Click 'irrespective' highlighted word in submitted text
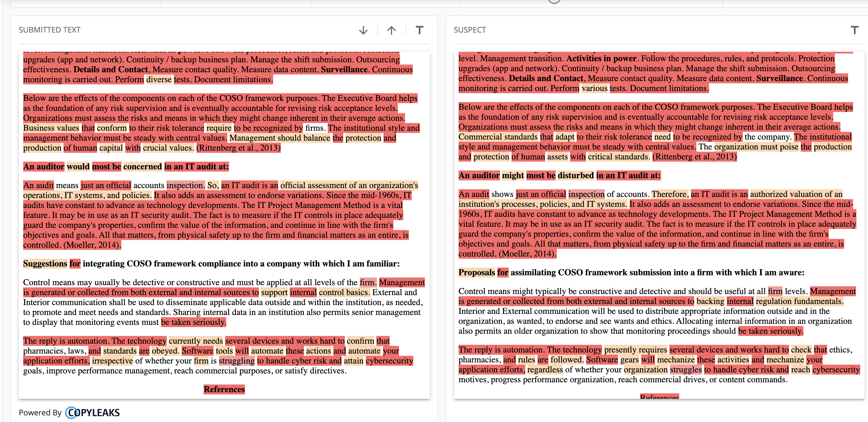 coord(112,361)
